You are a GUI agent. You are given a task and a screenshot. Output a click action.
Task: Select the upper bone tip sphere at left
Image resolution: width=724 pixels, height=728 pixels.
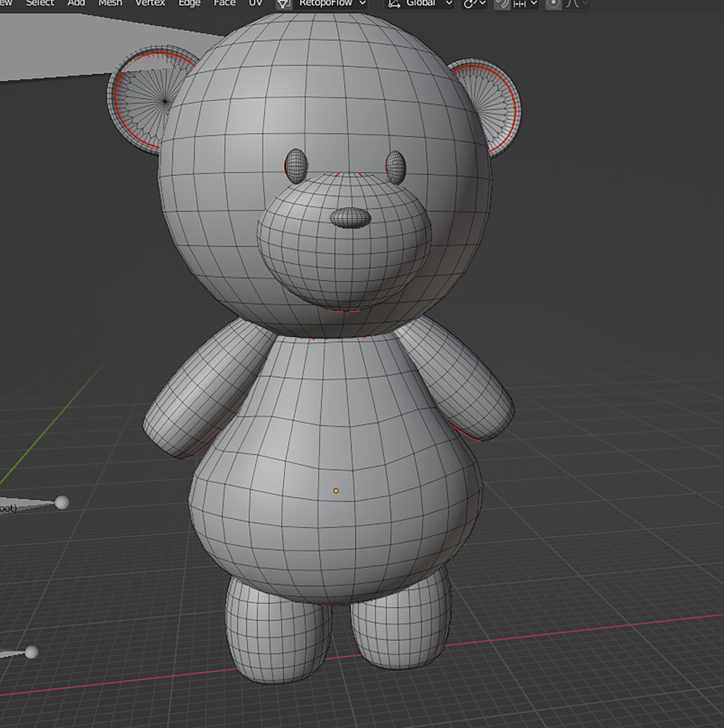(62, 503)
